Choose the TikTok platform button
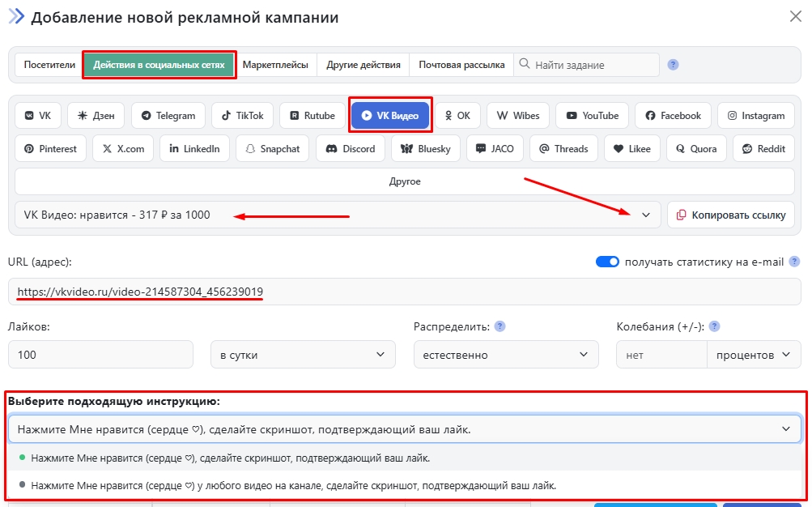This screenshot has width=812, height=507. 242,116
